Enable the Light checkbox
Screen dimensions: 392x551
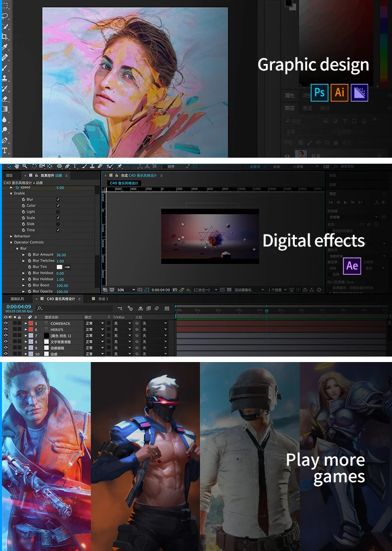pyautogui.click(x=58, y=212)
